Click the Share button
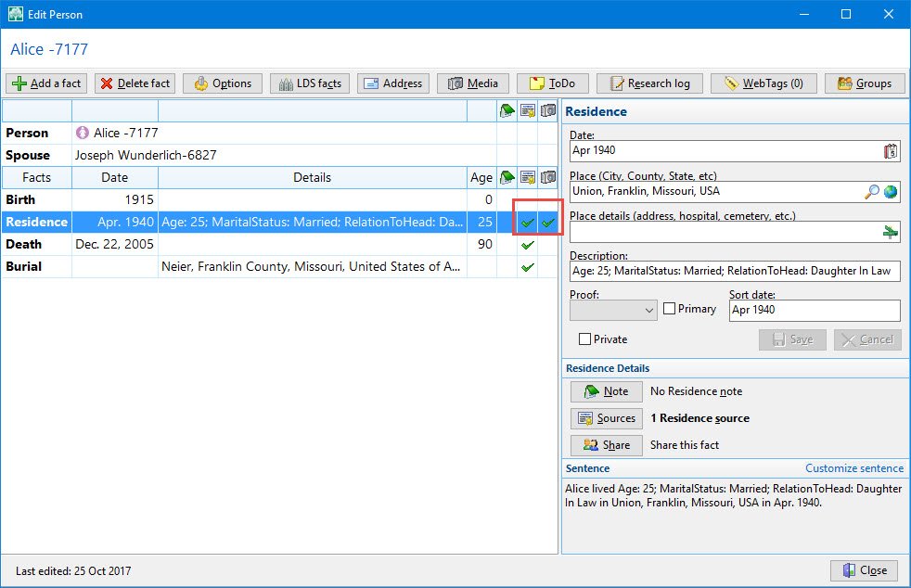 pos(607,445)
